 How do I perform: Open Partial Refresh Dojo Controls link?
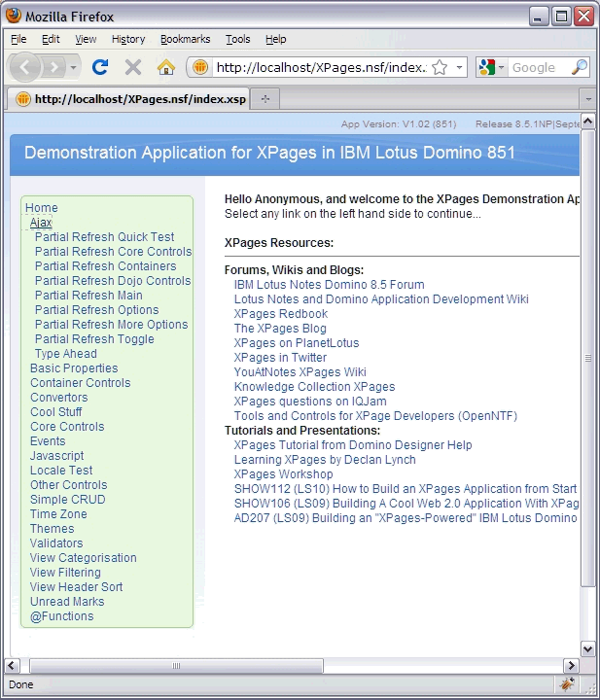click(x=113, y=281)
